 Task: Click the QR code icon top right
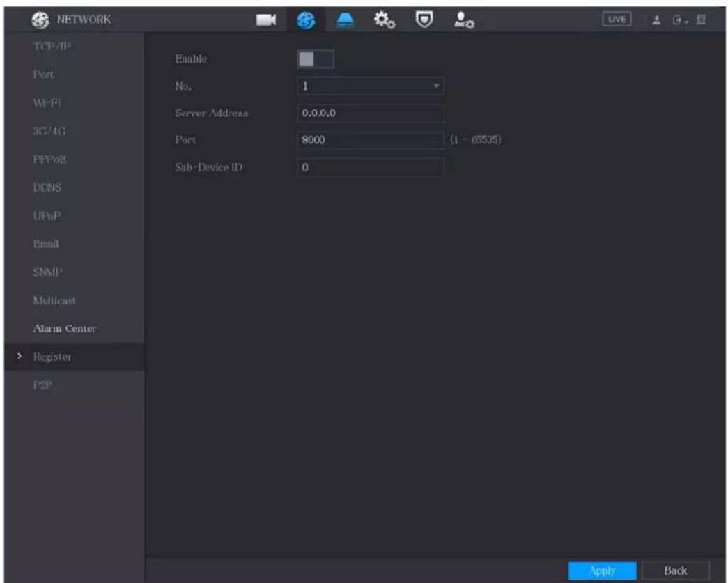[701, 20]
